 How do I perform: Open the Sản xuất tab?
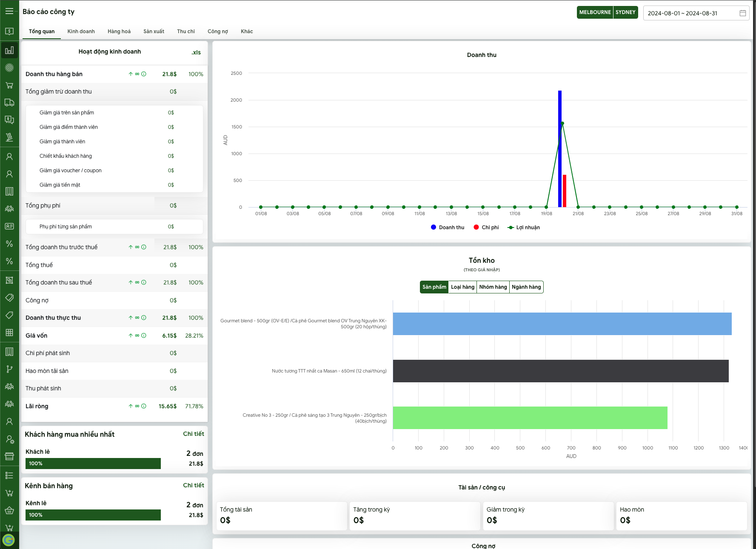pyautogui.click(x=154, y=31)
